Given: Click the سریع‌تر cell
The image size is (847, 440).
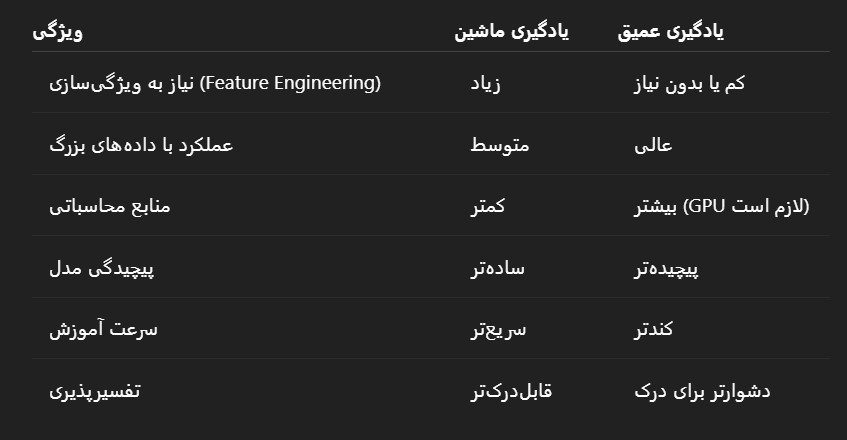Looking at the screenshot, I should [498, 329].
